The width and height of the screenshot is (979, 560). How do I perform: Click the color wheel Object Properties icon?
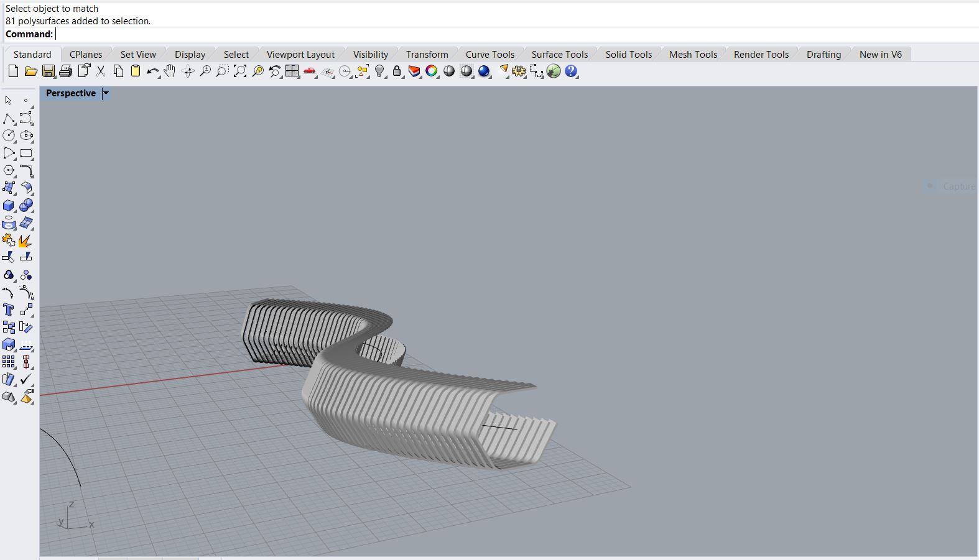tap(432, 71)
